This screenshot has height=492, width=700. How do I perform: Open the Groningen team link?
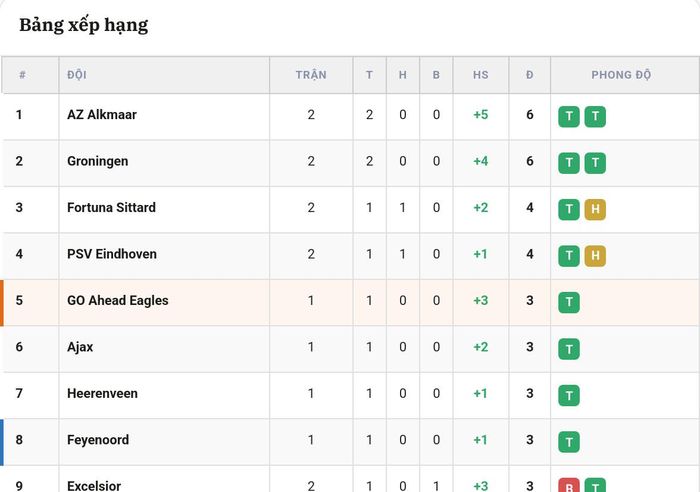[x=97, y=161]
